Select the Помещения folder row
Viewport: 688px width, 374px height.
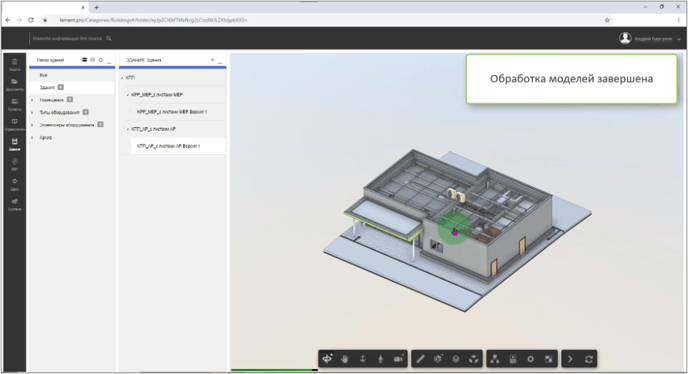coord(72,100)
